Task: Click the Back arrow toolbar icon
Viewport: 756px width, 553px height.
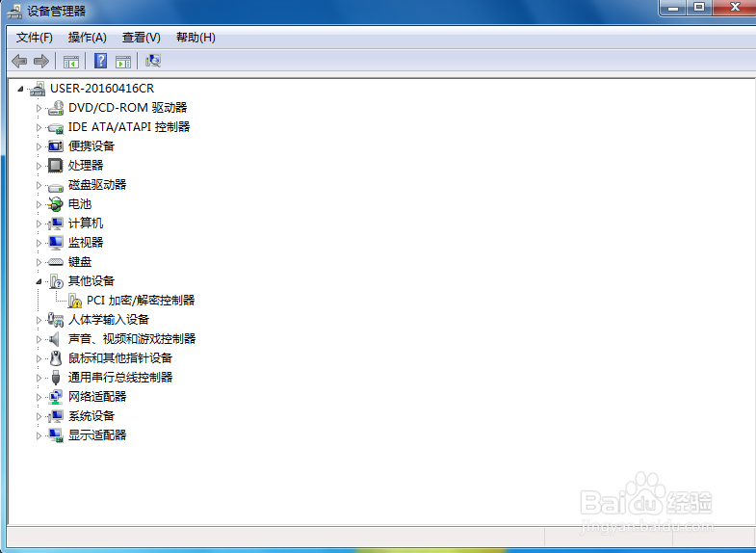Action: pos(19,62)
